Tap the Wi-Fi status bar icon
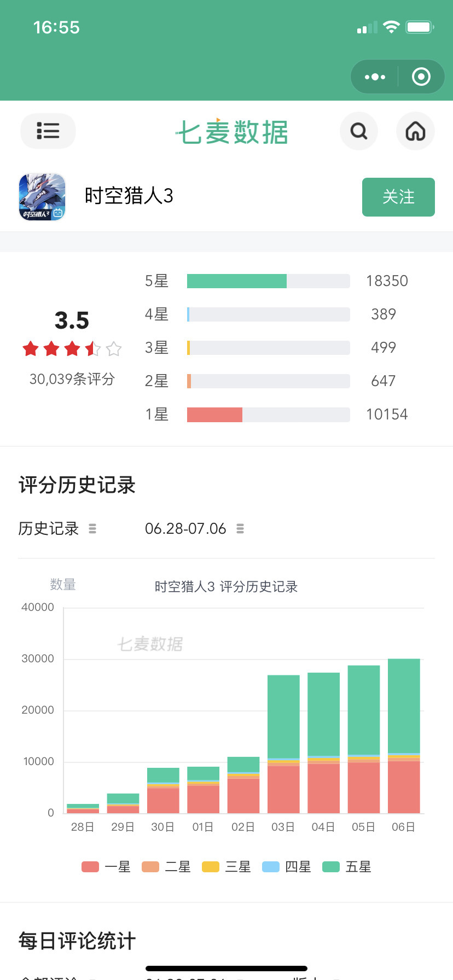The width and height of the screenshot is (453, 980). [391, 27]
